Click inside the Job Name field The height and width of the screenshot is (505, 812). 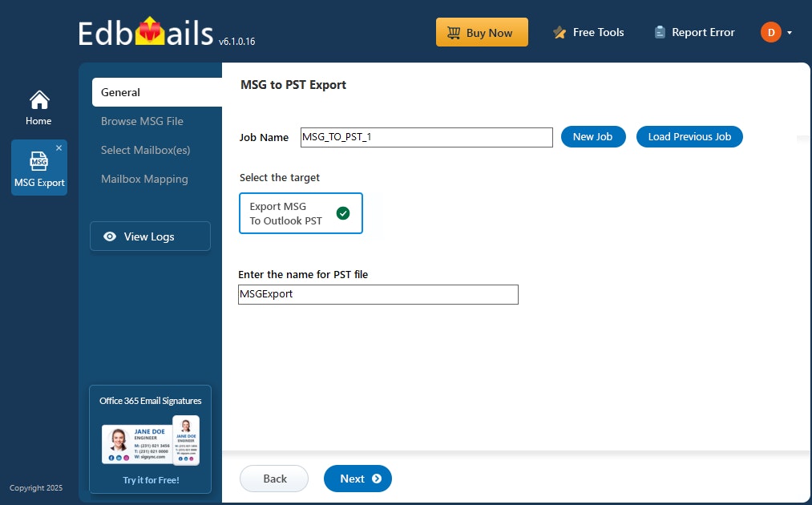point(426,137)
